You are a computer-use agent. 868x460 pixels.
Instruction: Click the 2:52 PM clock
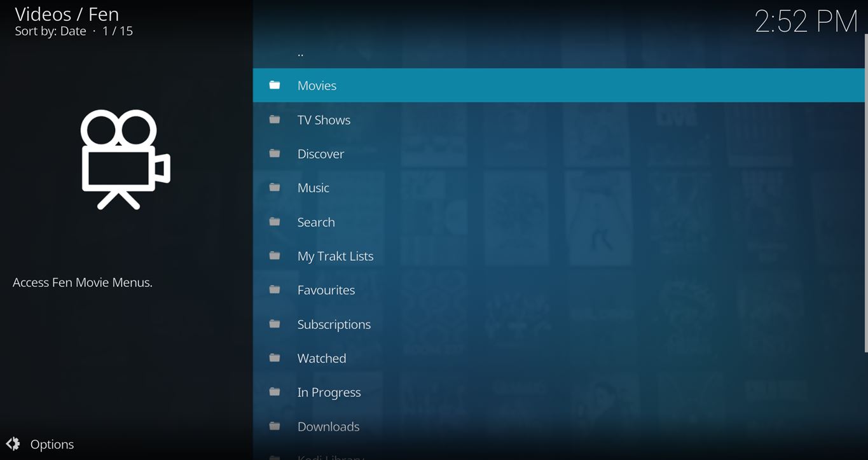coord(806,22)
